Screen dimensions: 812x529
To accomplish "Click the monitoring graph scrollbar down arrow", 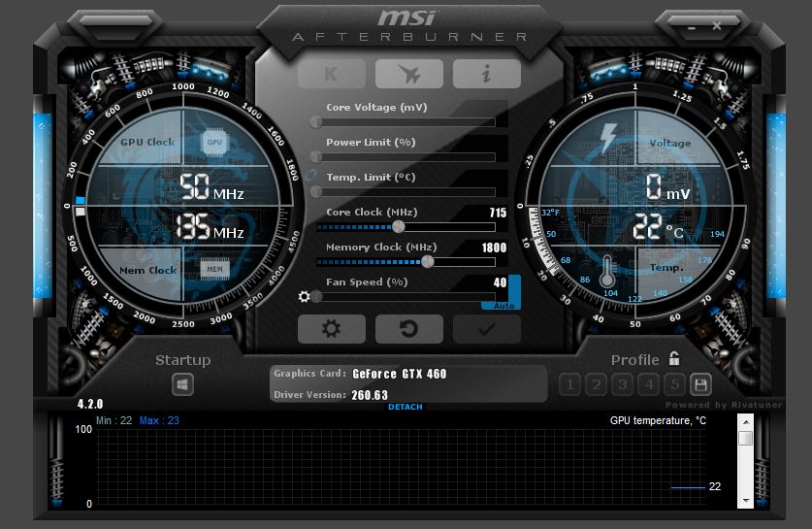I will [746, 501].
